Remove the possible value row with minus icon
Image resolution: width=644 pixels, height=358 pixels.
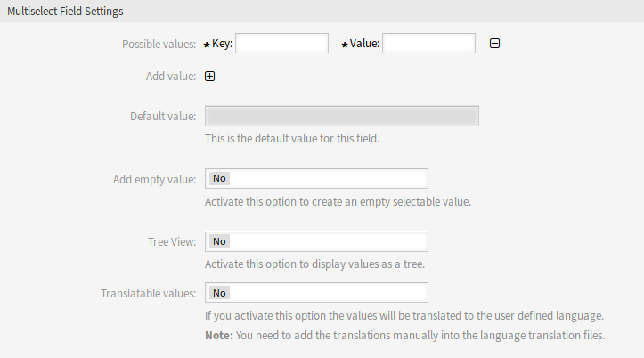coord(494,44)
